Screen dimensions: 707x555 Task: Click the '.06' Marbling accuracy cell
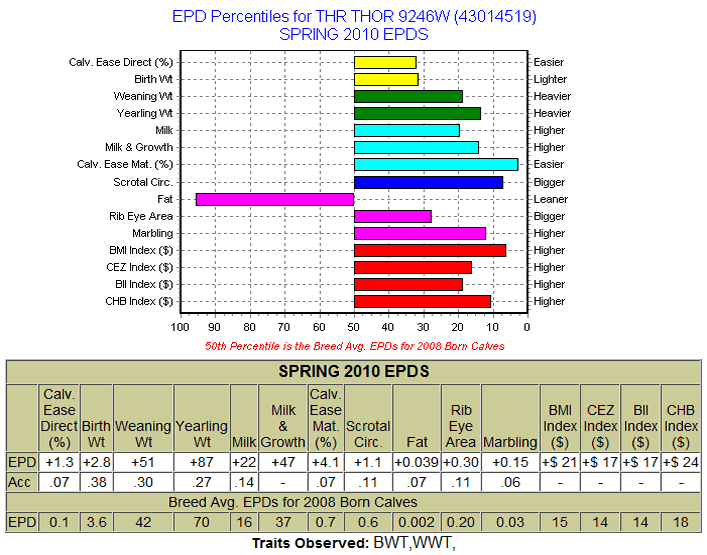tap(510, 482)
